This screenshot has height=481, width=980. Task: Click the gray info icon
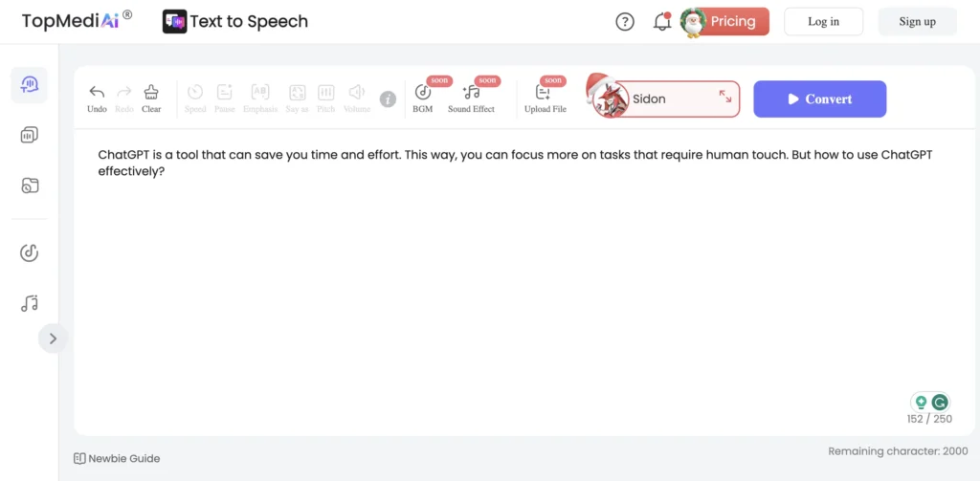389,98
